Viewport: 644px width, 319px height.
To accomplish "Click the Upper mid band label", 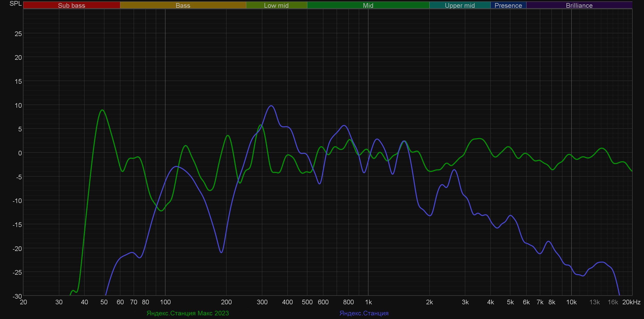I will tap(460, 5).
